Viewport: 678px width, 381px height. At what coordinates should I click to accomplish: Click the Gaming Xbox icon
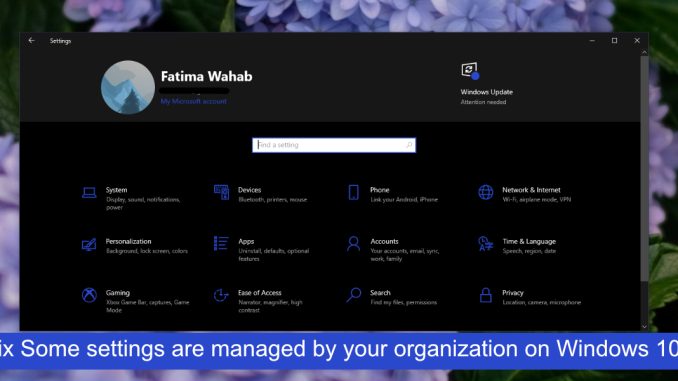coord(90,295)
